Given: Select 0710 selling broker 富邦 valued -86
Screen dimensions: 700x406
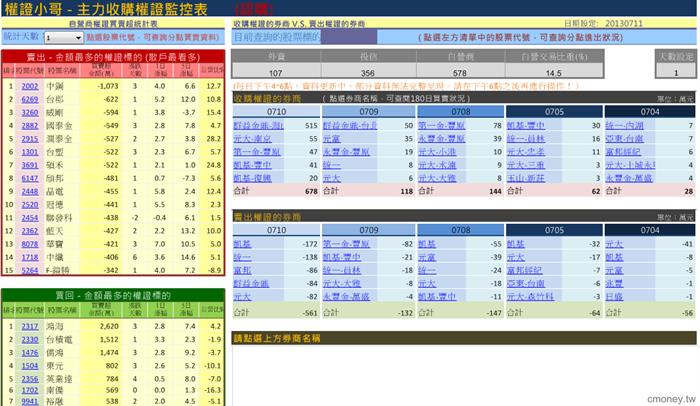Looking at the screenshot, I should [x=242, y=270].
